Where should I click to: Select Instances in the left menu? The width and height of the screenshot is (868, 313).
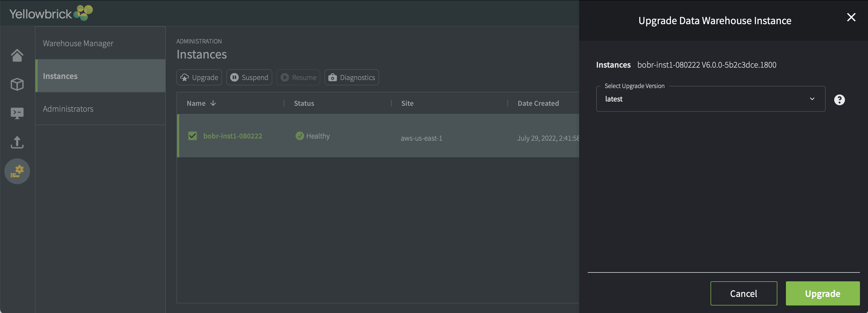click(x=100, y=76)
